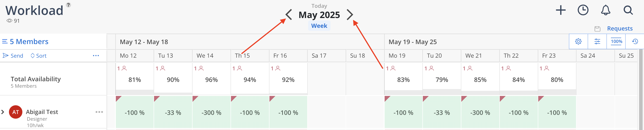Go to previous period with left chevron
Viewport: 644px width, 130px height.
coord(289,14)
